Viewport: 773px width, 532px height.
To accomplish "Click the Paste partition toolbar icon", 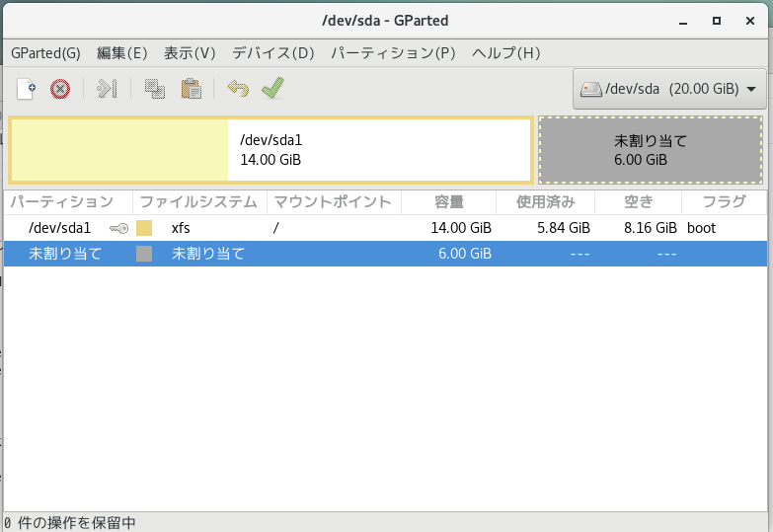I will [x=192, y=89].
